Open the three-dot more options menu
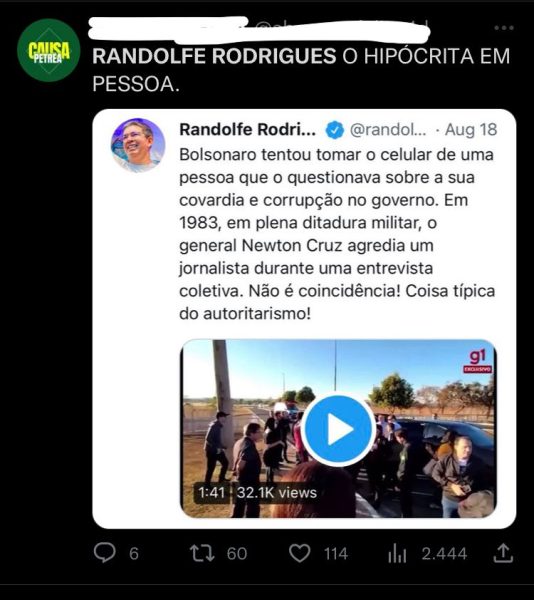534x600 pixels. [x=504, y=28]
